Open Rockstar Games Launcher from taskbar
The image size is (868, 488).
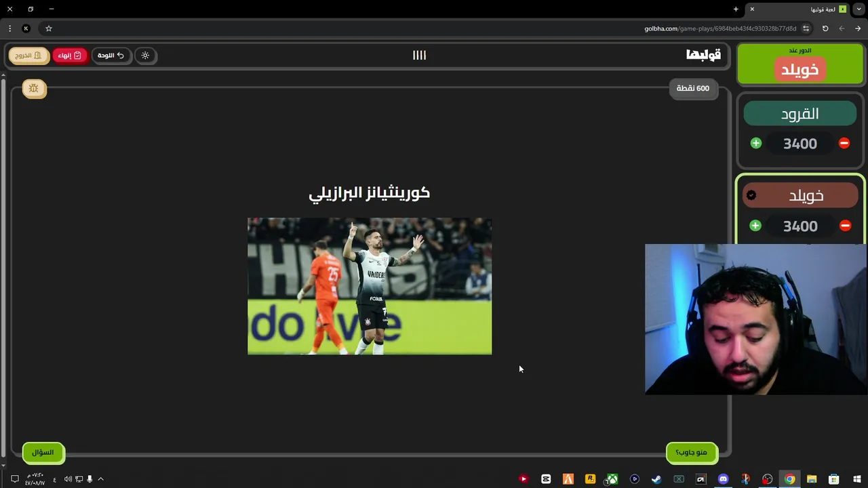click(x=590, y=479)
